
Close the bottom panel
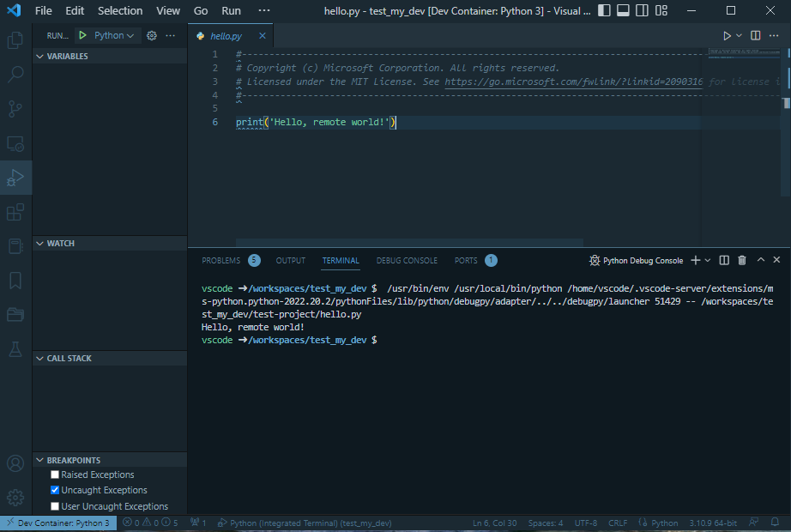(x=777, y=259)
